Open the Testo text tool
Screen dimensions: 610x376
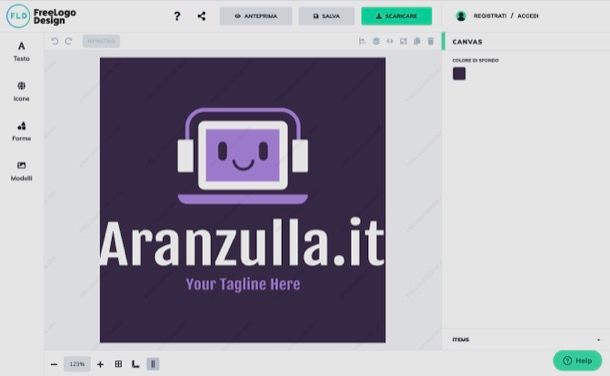pos(21,51)
